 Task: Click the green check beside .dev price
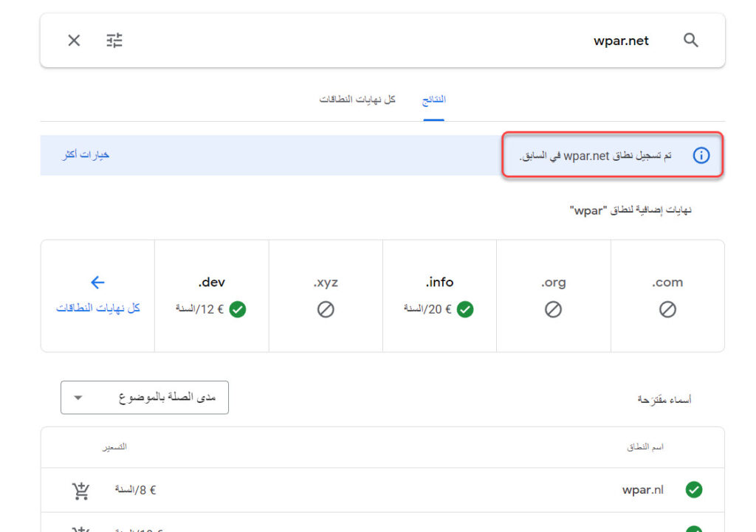coord(238,309)
